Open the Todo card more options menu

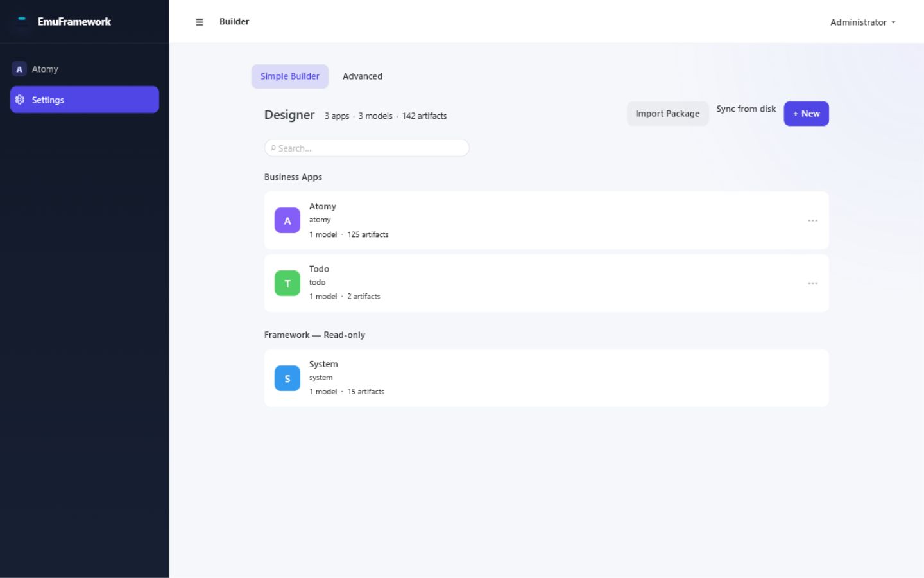pos(812,283)
